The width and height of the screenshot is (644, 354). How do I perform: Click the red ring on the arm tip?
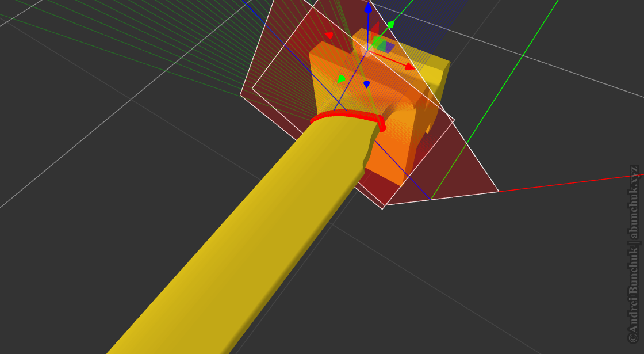click(345, 115)
